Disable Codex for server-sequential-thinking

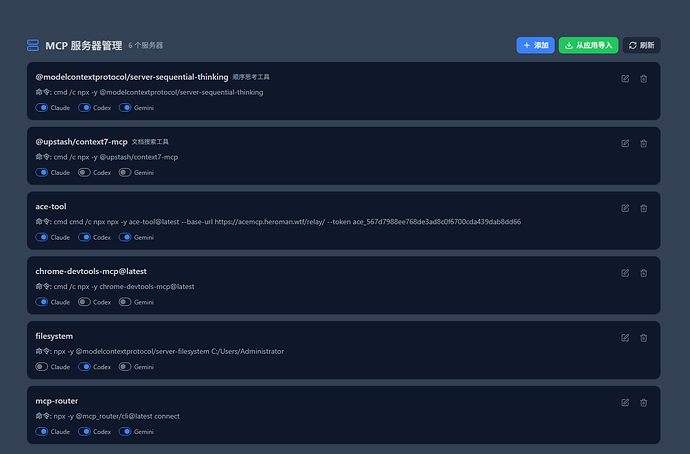click(x=84, y=108)
